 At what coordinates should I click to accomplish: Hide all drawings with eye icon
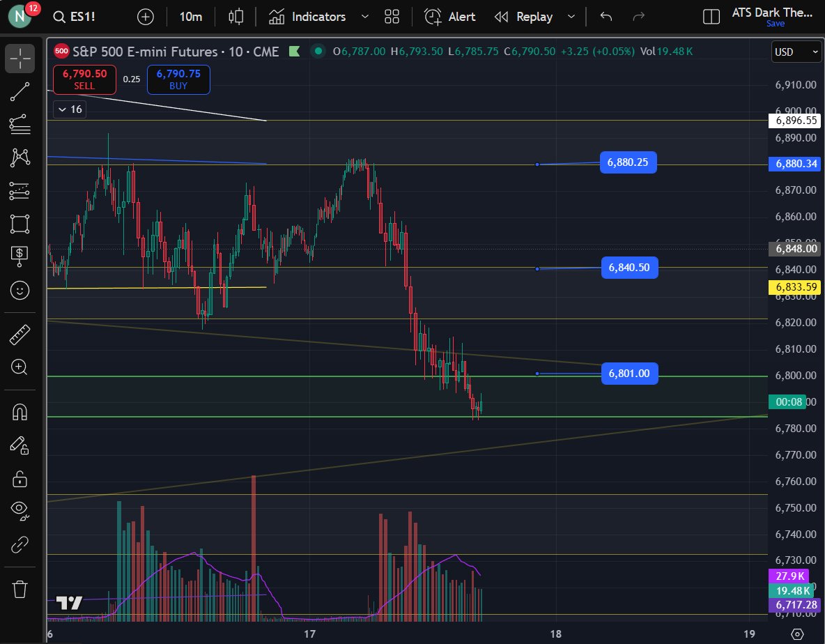point(20,510)
